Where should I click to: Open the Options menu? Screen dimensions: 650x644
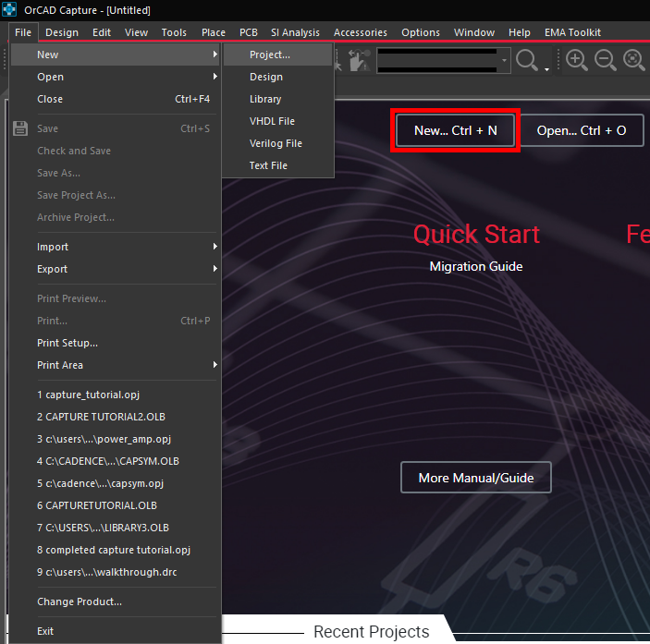tap(421, 32)
